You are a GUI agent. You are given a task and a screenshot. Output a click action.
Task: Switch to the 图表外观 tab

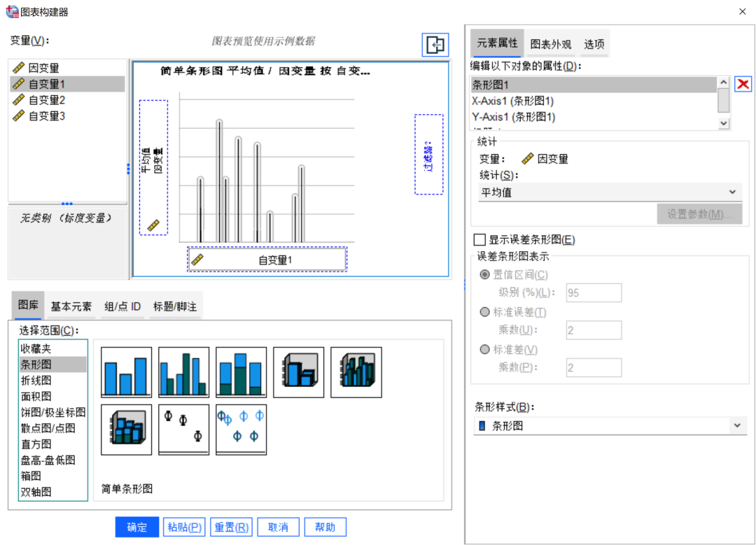pyautogui.click(x=551, y=44)
